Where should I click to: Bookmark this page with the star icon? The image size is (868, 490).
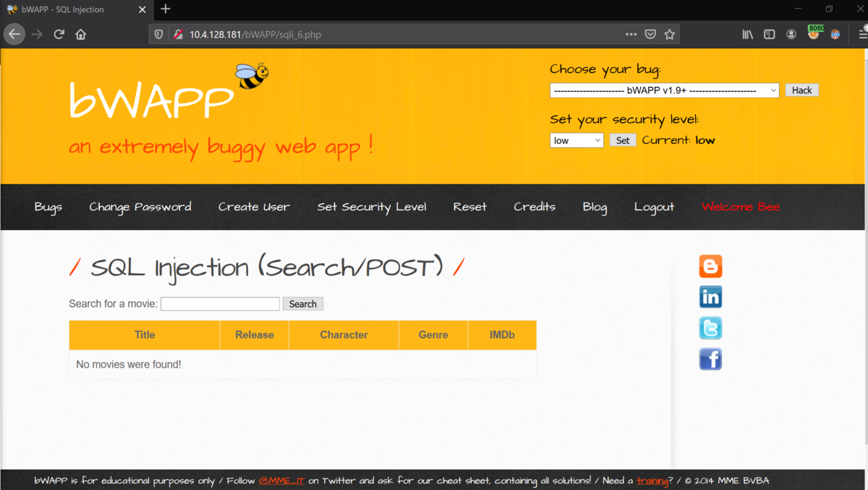tap(670, 34)
